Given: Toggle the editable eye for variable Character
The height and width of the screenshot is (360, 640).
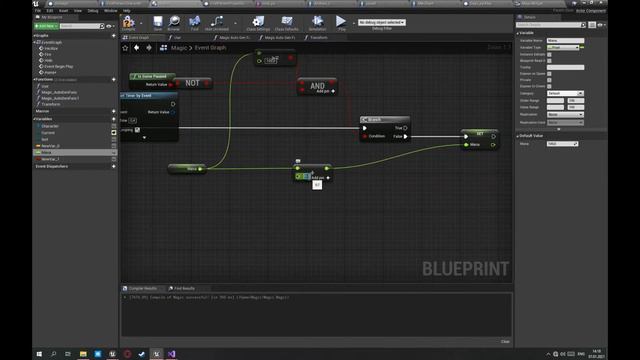Looking at the screenshot, I should point(114,126).
